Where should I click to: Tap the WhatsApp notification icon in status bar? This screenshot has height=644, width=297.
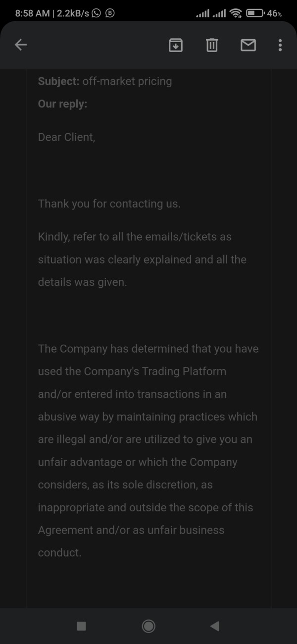click(97, 13)
